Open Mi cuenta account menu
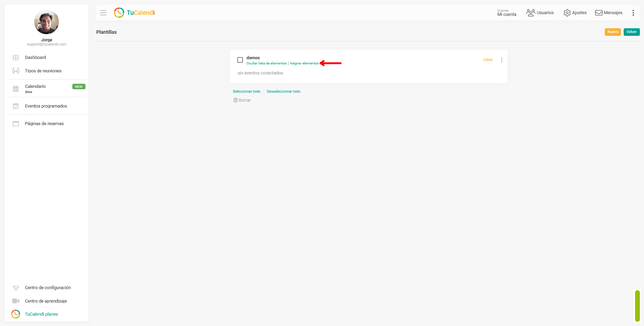The width and height of the screenshot is (644, 326). point(507,13)
